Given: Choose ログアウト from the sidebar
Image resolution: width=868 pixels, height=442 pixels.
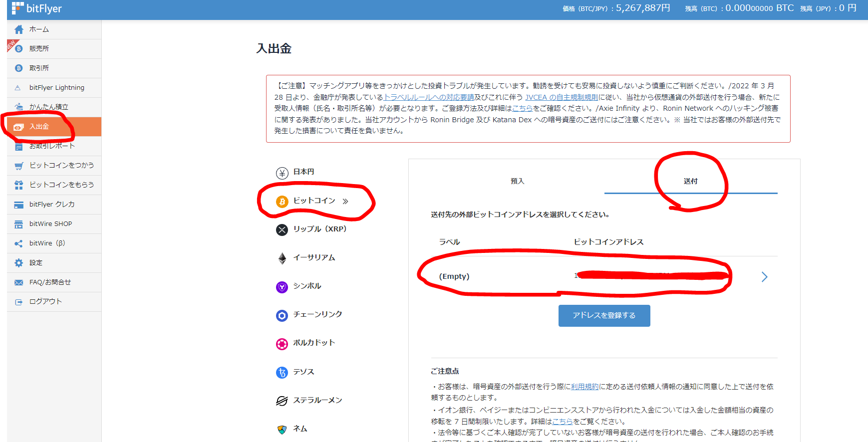Looking at the screenshot, I should click(54, 302).
